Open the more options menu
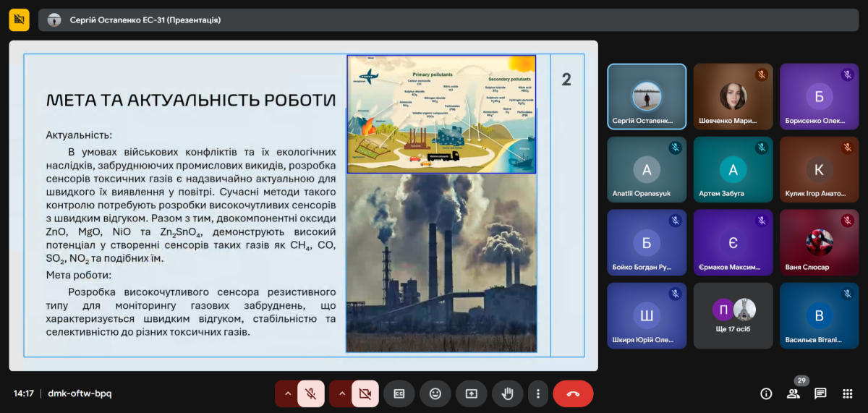 coord(538,393)
